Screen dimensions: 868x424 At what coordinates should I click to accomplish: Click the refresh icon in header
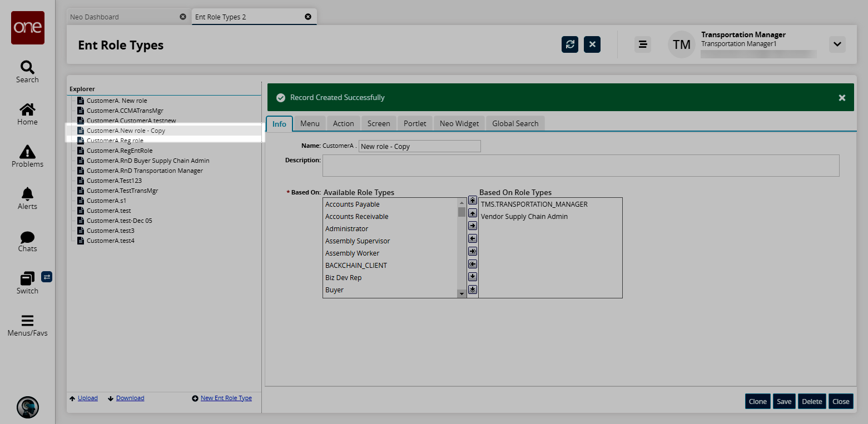point(570,44)
